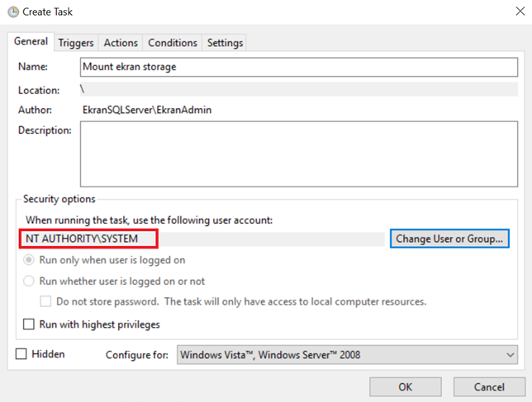This screenshot has width=532, height=402.
Task: Click the Name field containing Mount ekran storage
Action: (299, 67)
